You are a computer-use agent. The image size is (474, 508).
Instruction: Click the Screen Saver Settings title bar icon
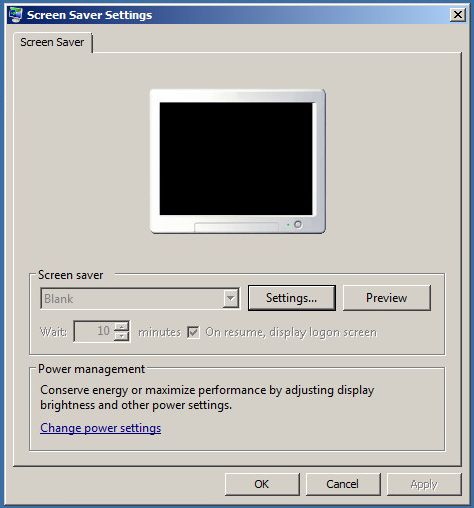[x=15, y=15]
